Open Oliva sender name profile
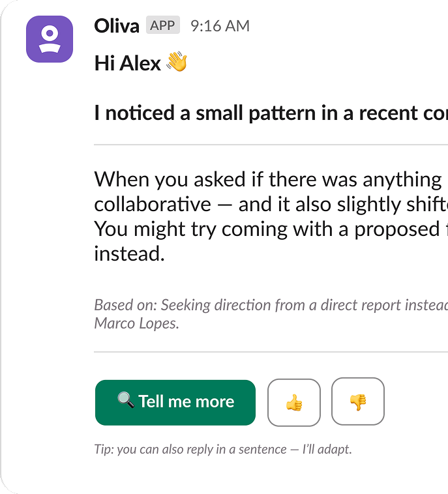Screen dimensions: 448x494 117,26
